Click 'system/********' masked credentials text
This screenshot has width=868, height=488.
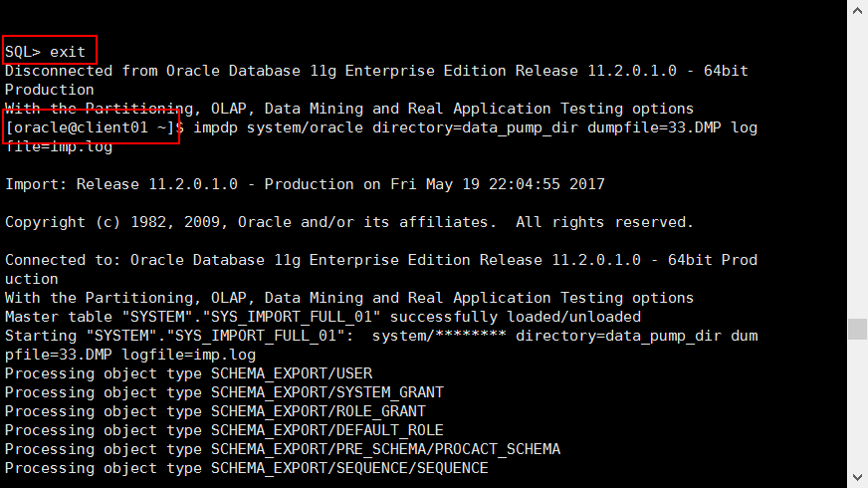pos(439,336)
